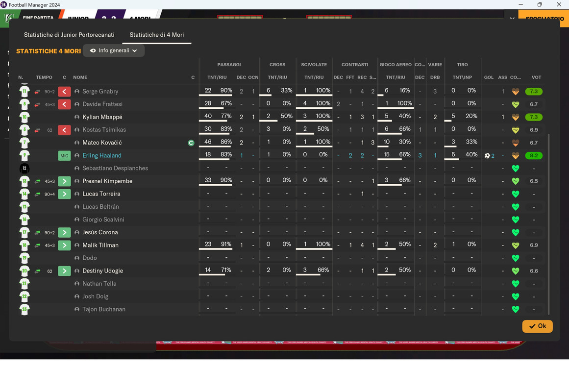Screen dimensions: 569x392
Task: Sort by the ASS column header
Action: tap(503, 77)
